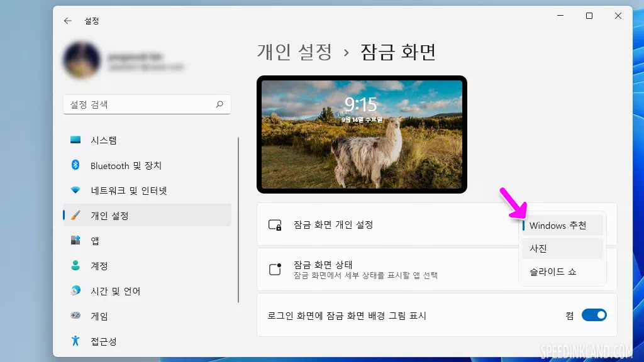
Task: Click 잠금 화면 breadcrumb title
Action: click(398, 52)
